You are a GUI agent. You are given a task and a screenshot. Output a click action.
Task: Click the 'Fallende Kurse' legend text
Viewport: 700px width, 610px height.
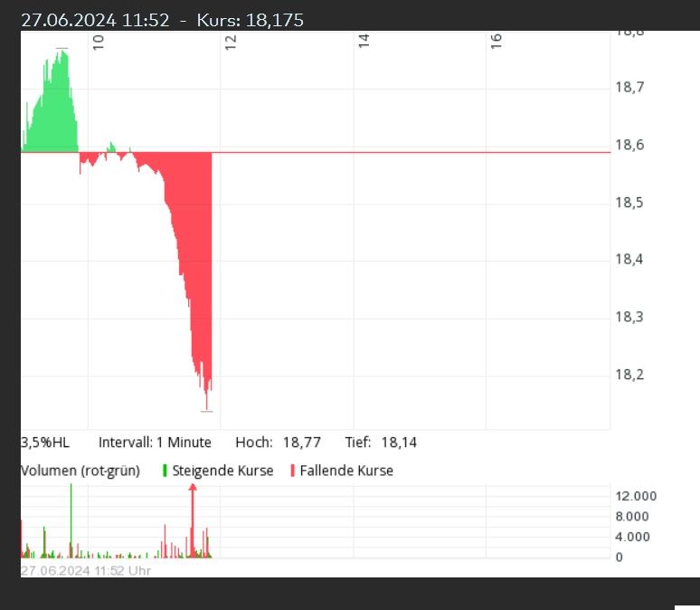346,471
